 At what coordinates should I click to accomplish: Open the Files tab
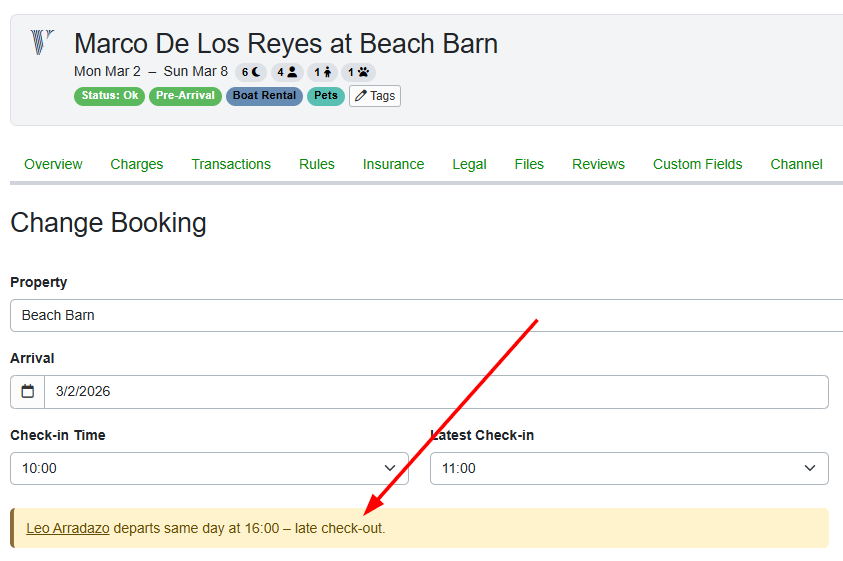[529, 164]
